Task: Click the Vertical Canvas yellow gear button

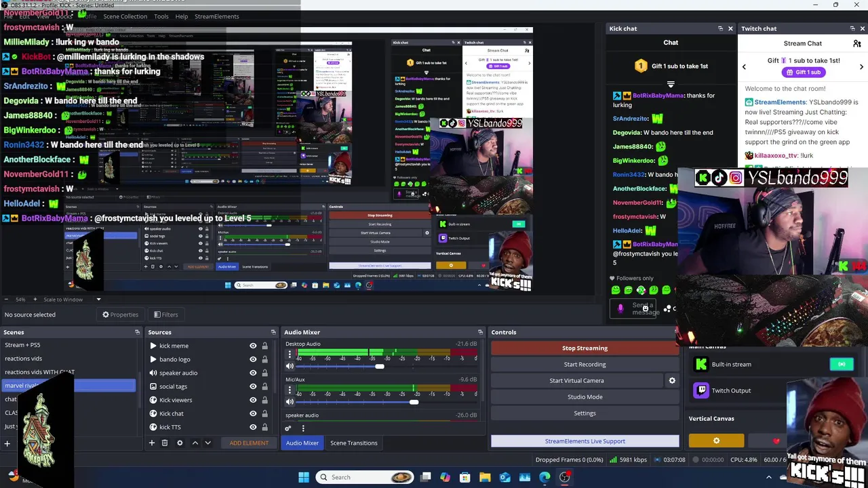Action: 716,441
